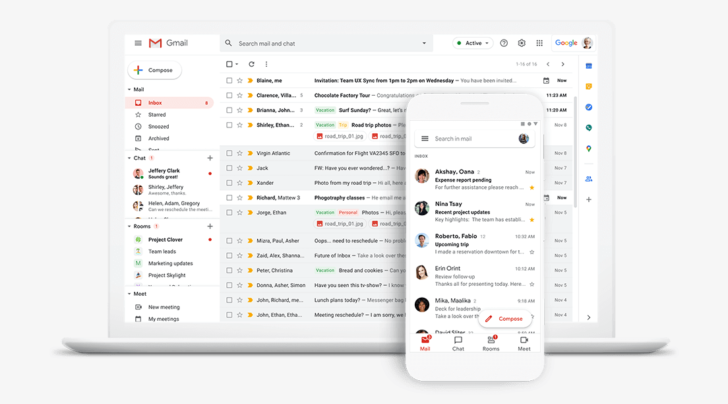Open the Maps side panel icon
This screenshot has height=404, width=728.
589,149
